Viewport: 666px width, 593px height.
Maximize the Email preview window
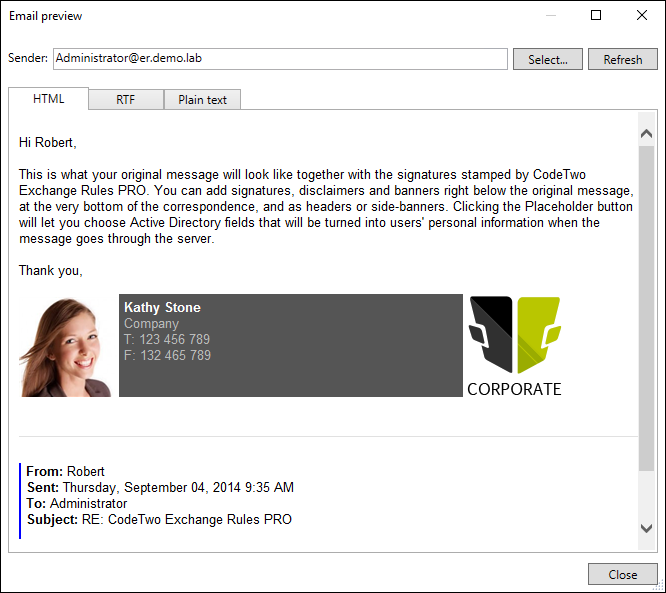click(x=596, y=15)
